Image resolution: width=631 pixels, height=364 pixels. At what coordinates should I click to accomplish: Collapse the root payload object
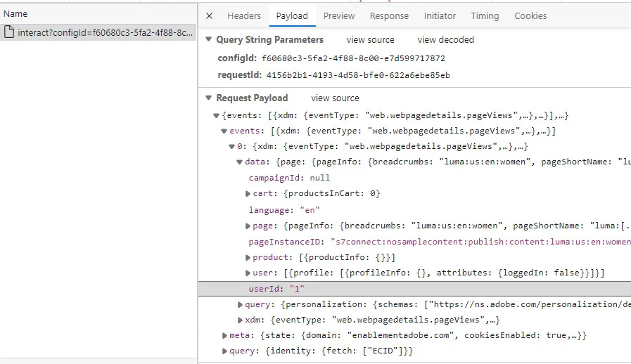[x=216, y=116]
